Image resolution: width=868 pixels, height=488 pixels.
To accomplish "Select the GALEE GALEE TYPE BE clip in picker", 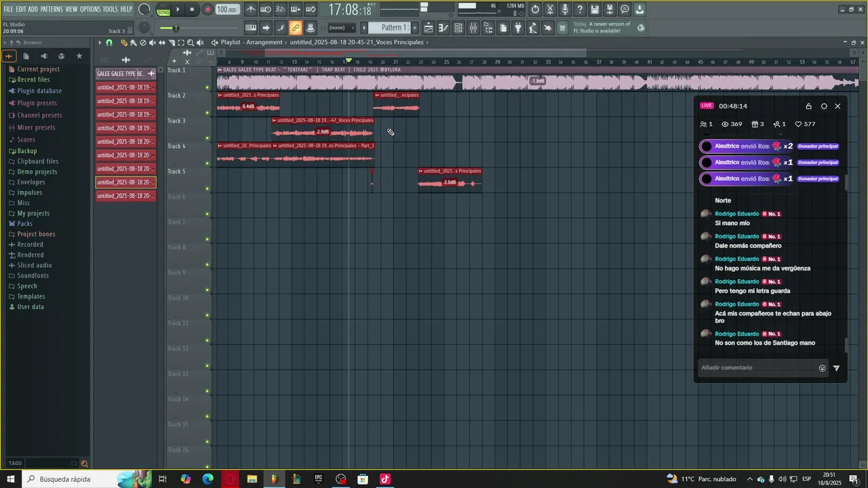I will click(x=125, y=73).
